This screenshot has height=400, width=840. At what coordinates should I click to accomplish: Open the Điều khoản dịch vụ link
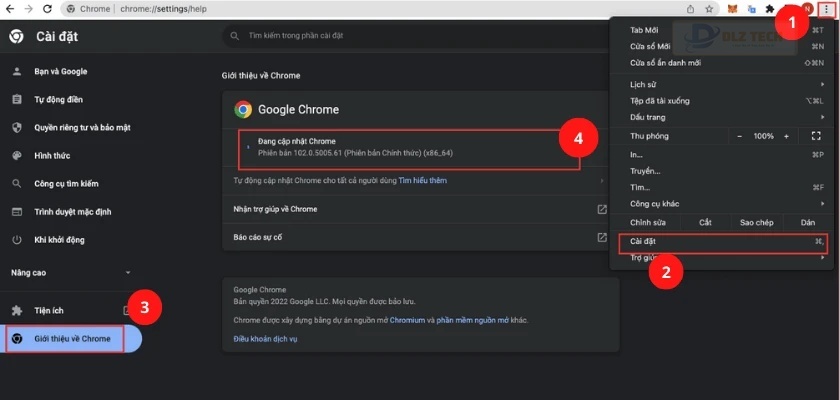(265, 339)
